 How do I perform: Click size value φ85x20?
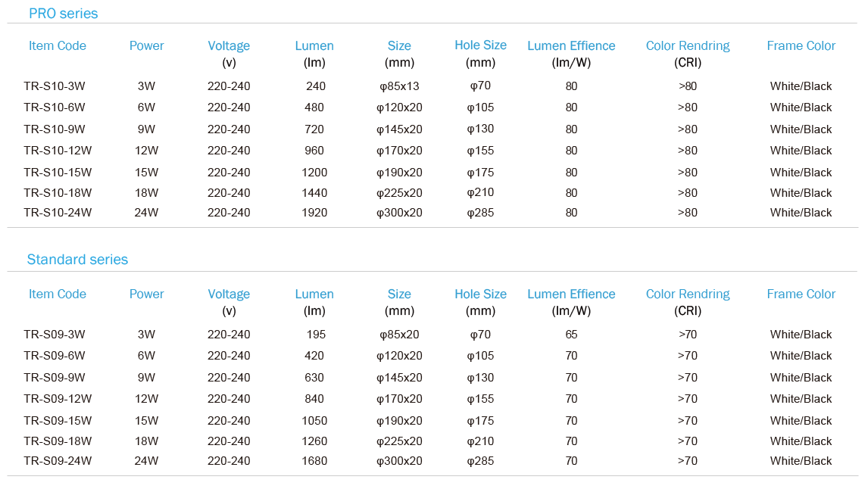[x=399, y=335]
